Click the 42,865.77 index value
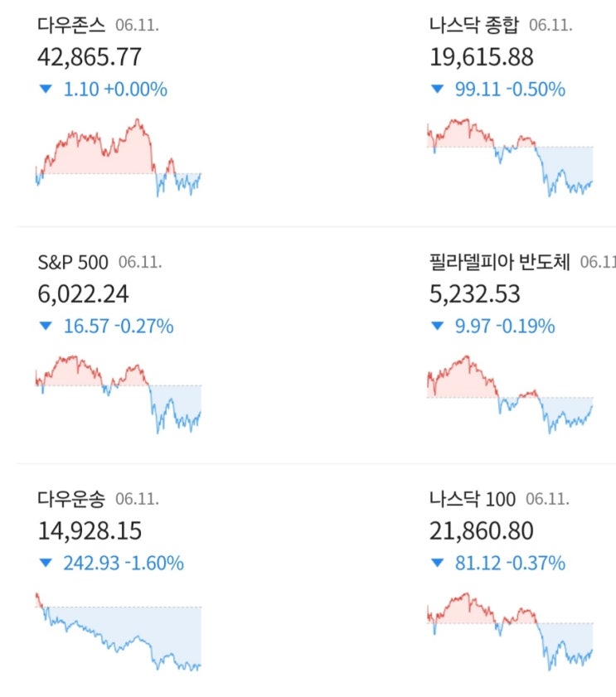This screenshot has height=697, width=616. coord(90,57)
